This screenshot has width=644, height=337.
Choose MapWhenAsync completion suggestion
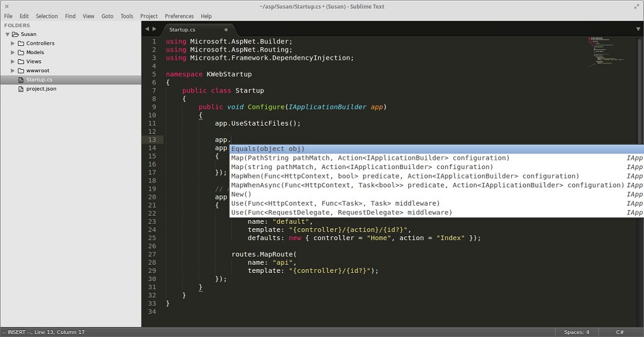436,185
